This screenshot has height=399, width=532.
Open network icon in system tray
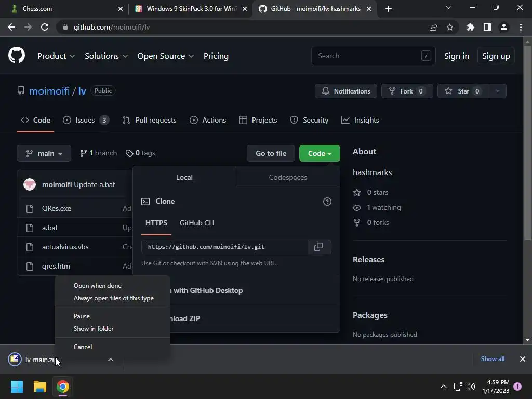[x=458, y=387]
